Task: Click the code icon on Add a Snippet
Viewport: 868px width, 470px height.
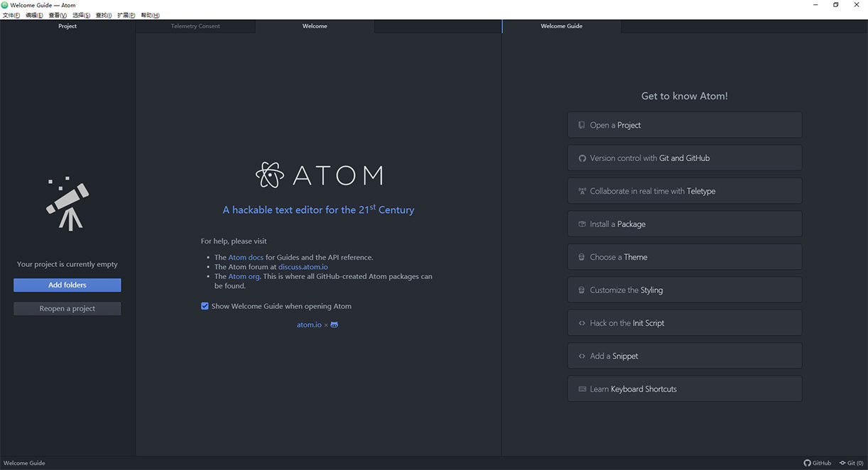Action: [582, 356]
